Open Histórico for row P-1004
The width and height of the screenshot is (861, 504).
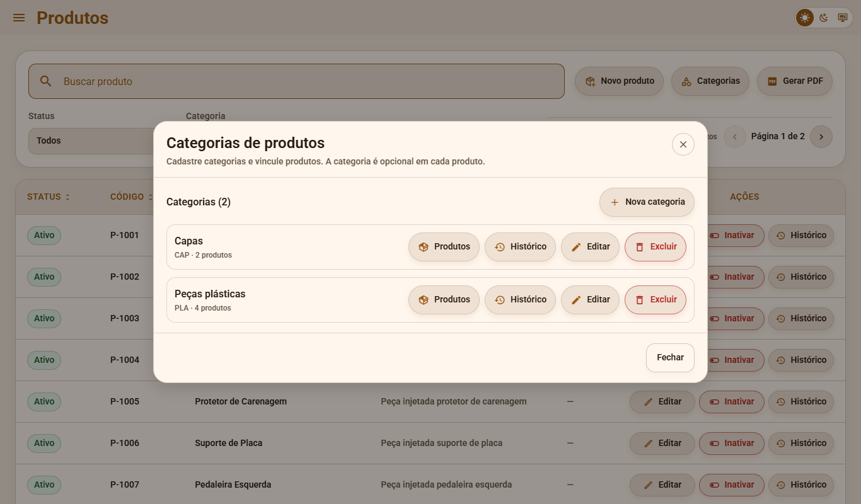point(801,360)
